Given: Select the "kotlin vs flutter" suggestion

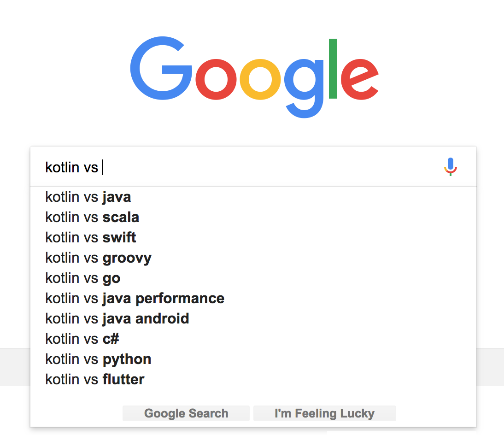Looking at the screenshot, I should pyautogui.click(x=253, y=379).
